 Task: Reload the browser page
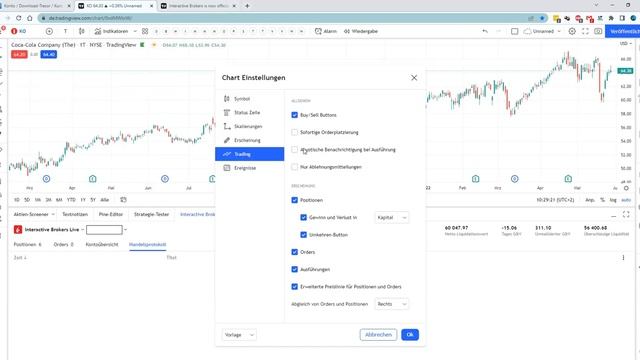pos(18,18)
